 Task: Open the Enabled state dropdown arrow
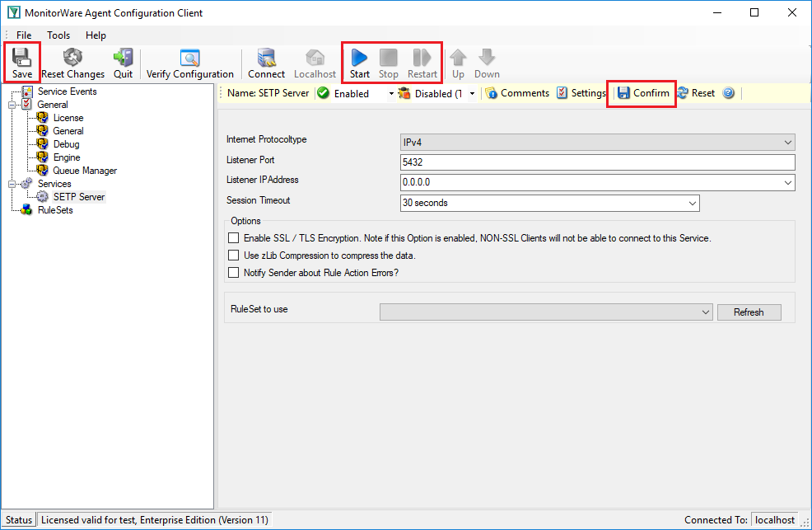pos(391,94)
